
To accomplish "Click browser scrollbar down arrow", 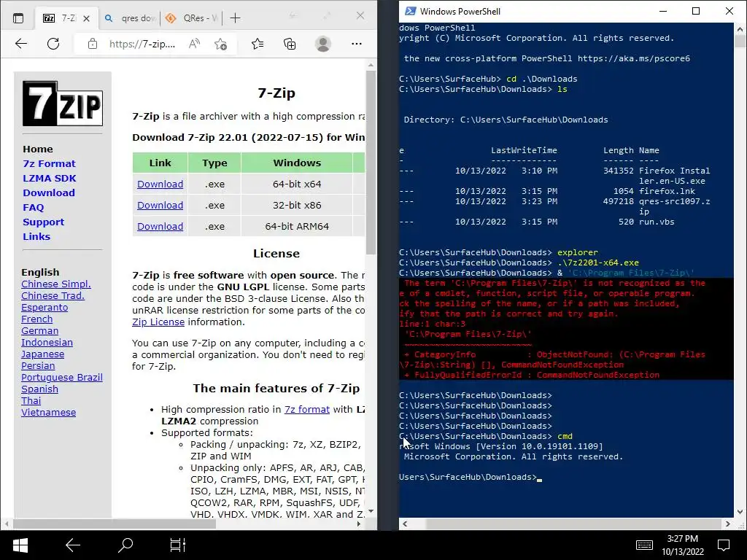I will coord(371,511).
